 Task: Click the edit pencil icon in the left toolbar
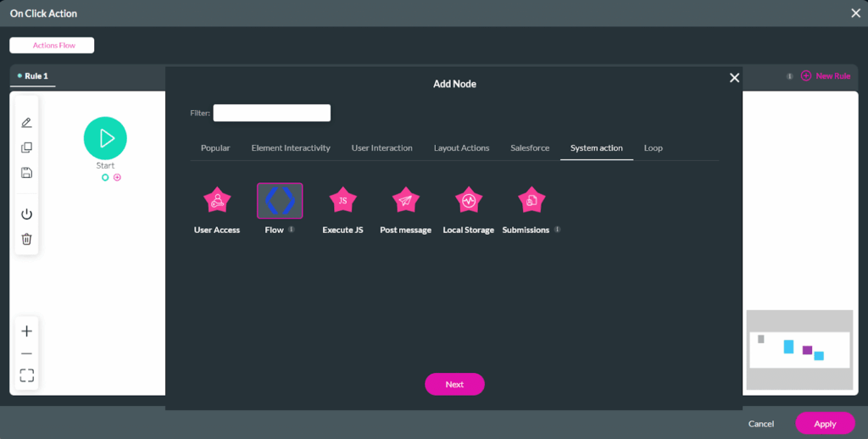[x=26, y=122]
